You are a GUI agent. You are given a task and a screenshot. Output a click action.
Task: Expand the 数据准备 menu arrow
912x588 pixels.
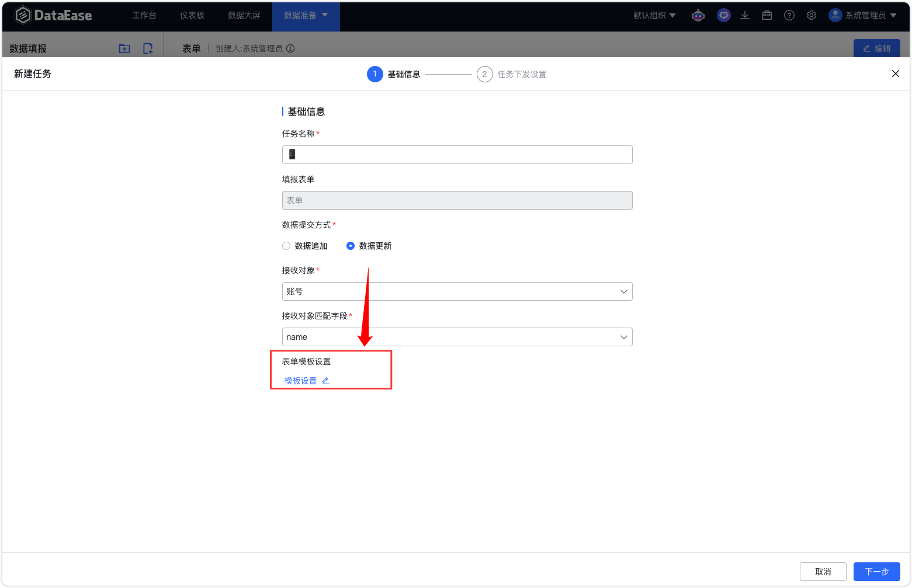pos(325,15)
